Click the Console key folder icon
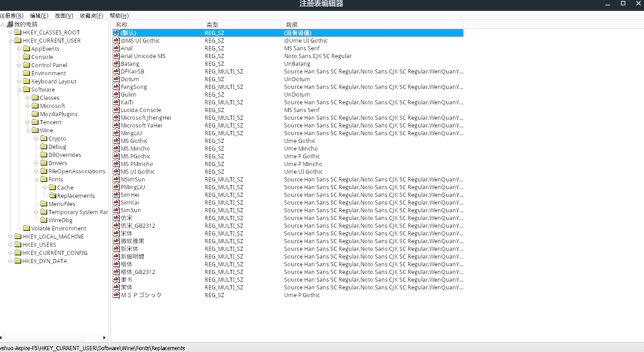This screenshot has width=644, height=352. tap(26, 57)
